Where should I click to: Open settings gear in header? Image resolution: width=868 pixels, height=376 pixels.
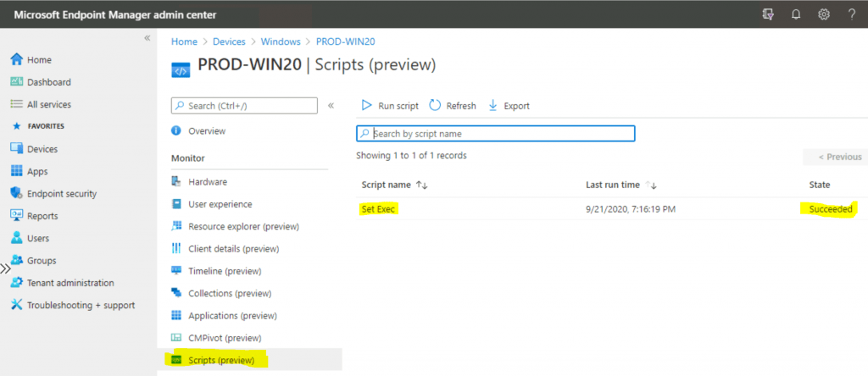click(x=824, y=14)
